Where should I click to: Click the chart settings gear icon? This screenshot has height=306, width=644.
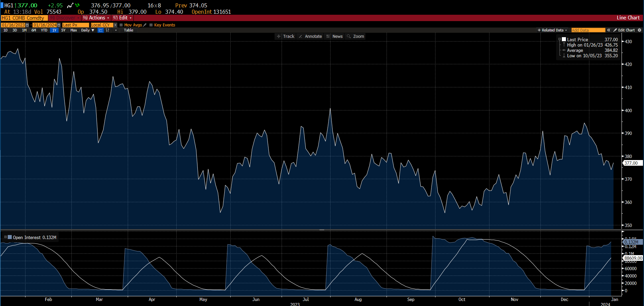(x=639, y=30)
